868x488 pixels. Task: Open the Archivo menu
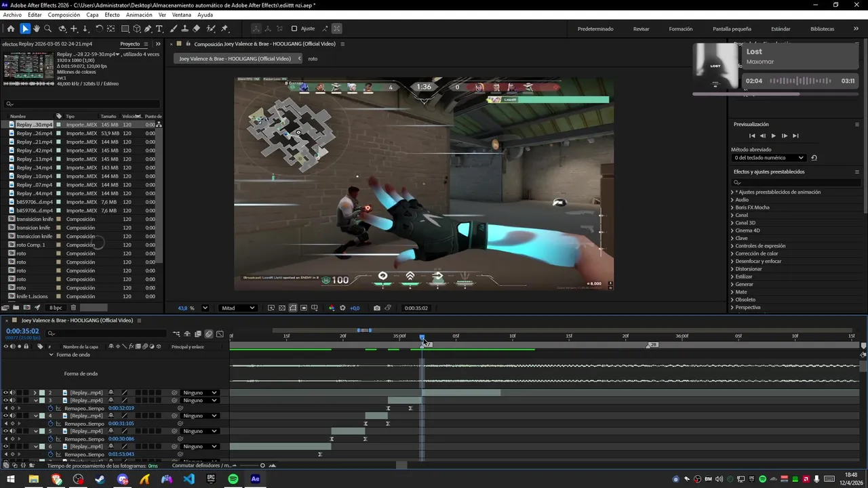12,15
